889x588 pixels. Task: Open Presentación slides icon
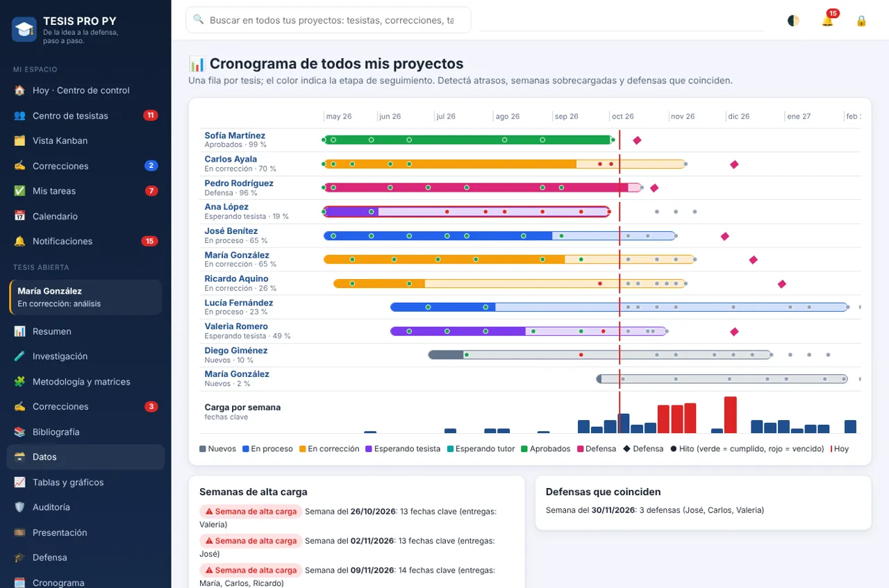(x=19, y=532)
